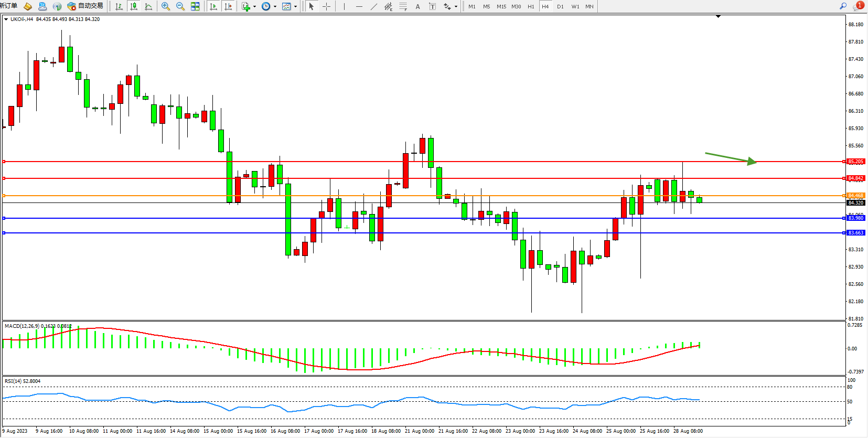Switch to the M15 timeframe

(x=501, y=6)
